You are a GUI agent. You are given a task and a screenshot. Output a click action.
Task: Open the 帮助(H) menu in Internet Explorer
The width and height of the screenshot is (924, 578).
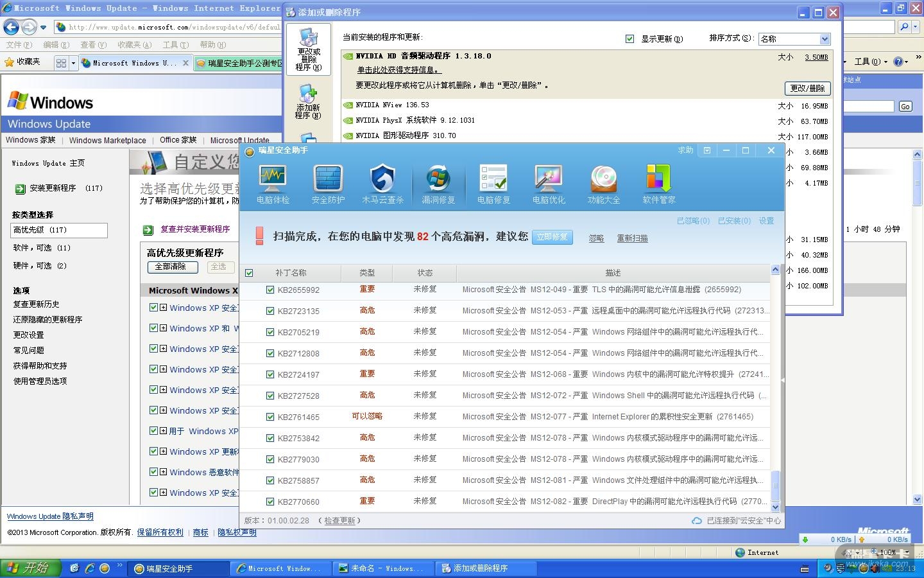[x=213, y=45]
